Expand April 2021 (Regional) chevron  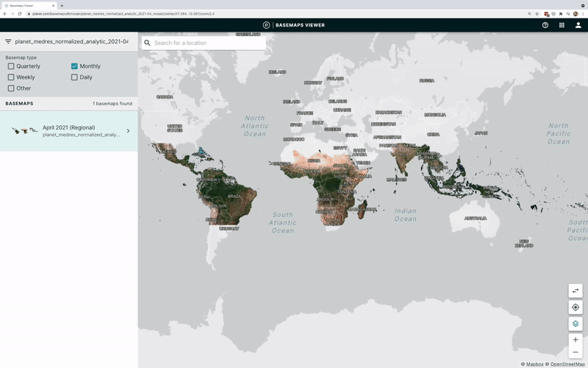point(128,131)
